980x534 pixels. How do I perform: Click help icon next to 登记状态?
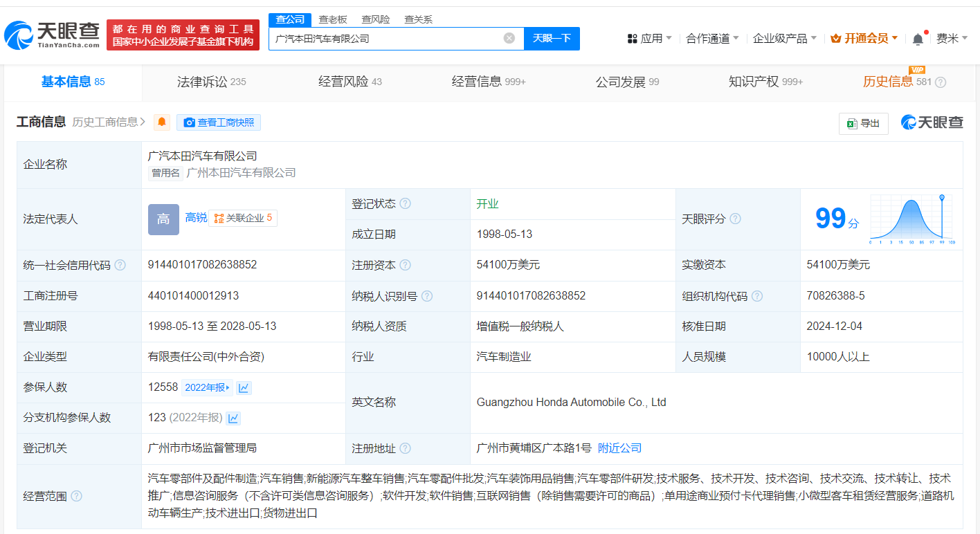point(405,203)
